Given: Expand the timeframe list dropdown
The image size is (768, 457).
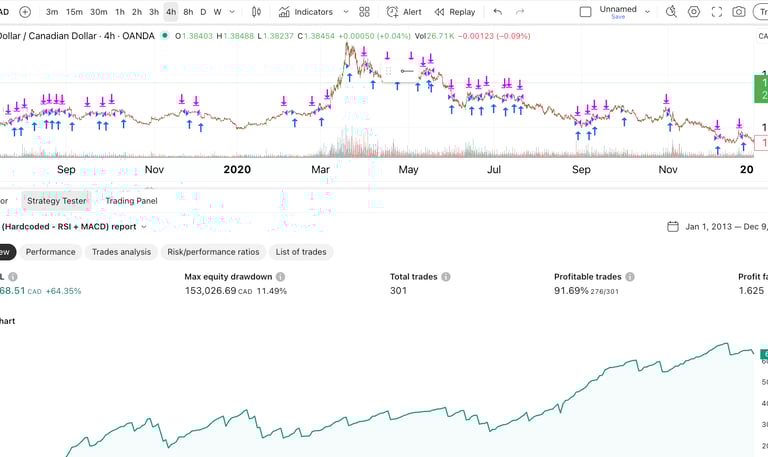Looking at the screenshot, I should pyautogui.click(x=232, y=12).
